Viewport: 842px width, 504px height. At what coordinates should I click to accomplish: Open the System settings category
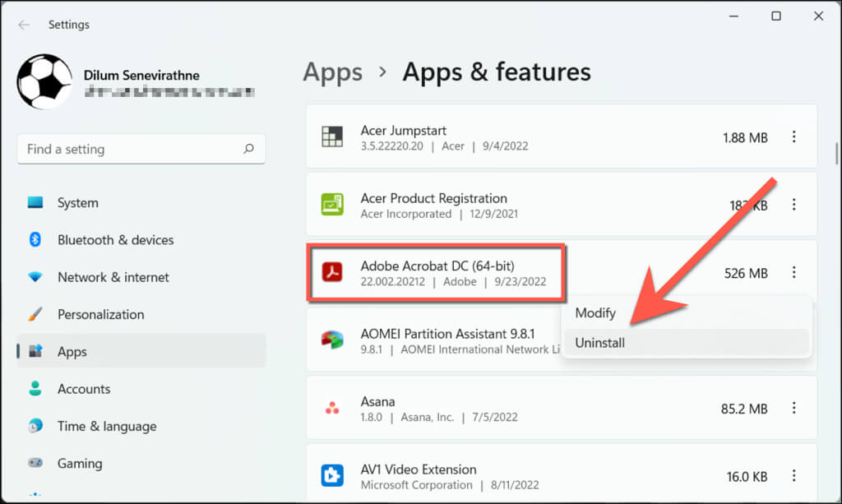(77, 203)
